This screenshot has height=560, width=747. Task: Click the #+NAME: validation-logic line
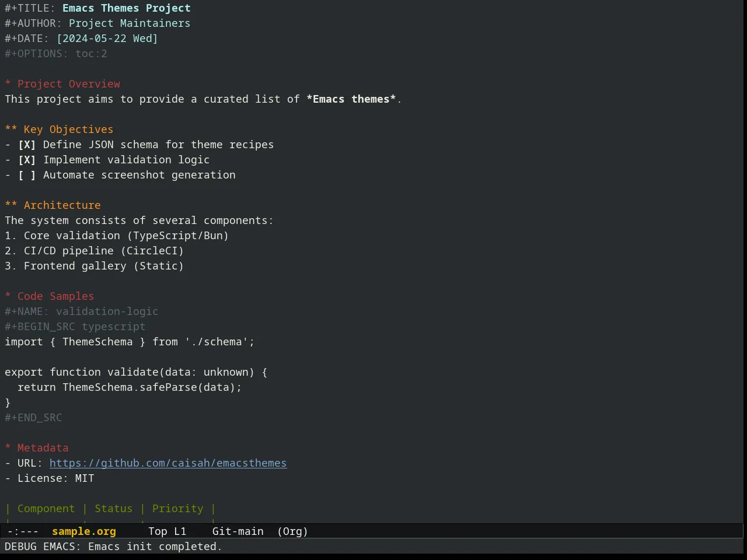tap(82, 311)
